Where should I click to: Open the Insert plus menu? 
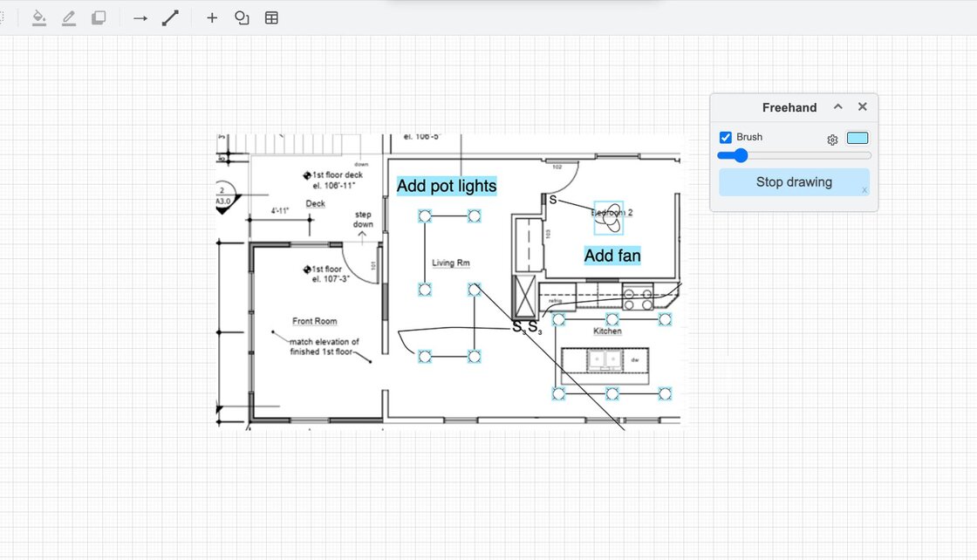(x=212, y=17)
